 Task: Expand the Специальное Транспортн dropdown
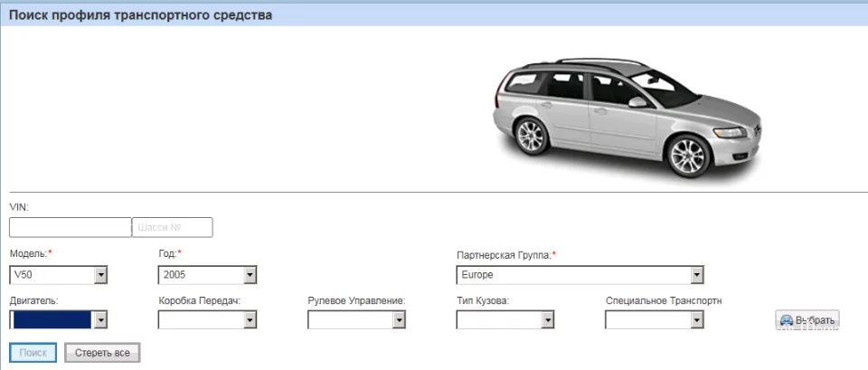tap(655, 319)
